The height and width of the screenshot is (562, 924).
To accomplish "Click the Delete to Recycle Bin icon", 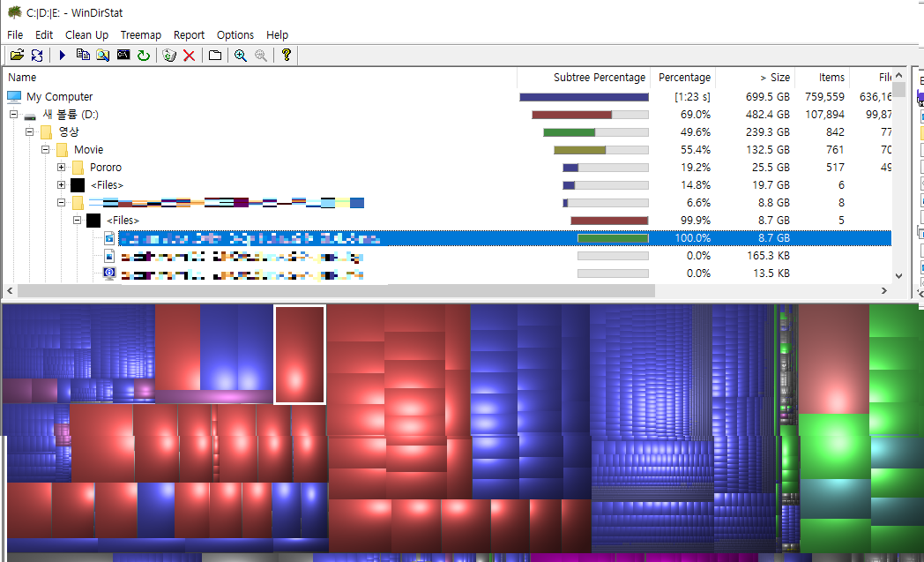I will (x=169, y=55).
